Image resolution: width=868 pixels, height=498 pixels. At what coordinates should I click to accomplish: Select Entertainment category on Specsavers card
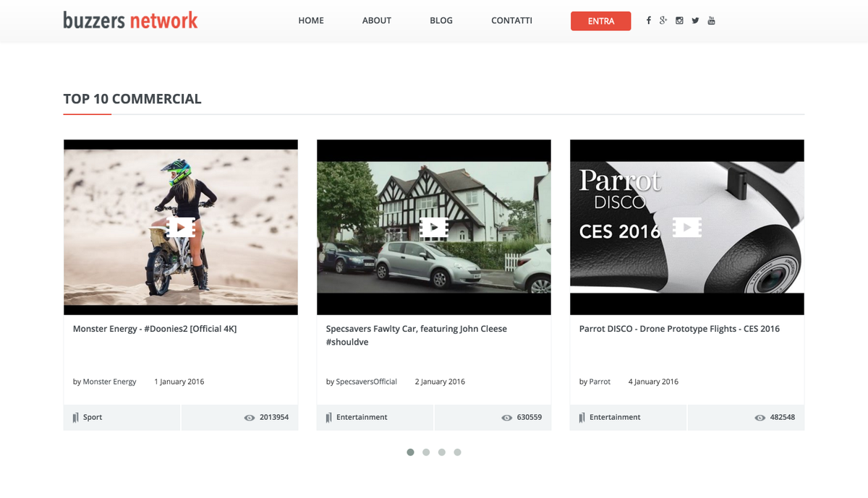point(362,417)
